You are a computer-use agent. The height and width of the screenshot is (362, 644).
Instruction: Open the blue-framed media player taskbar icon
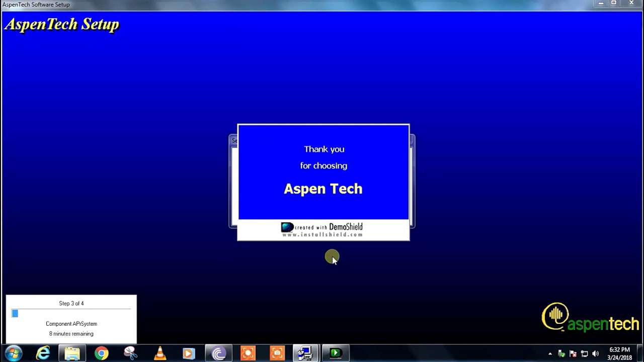[x=189, y=353]
